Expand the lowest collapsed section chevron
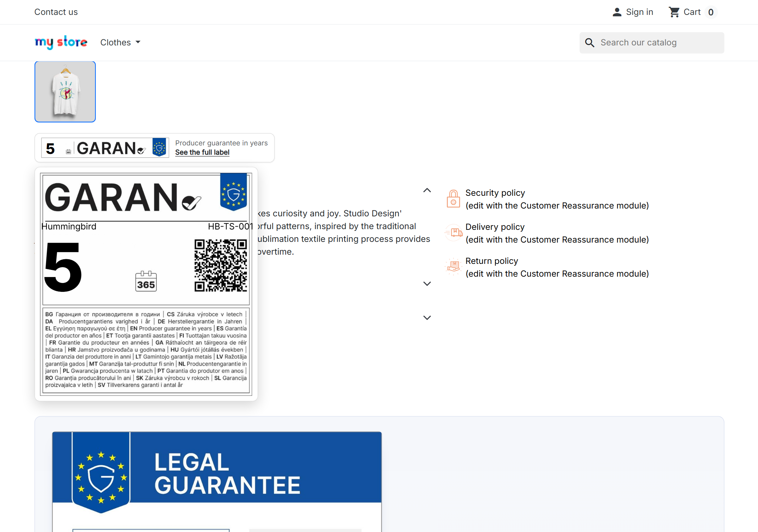758x532 pixels. 427,318
